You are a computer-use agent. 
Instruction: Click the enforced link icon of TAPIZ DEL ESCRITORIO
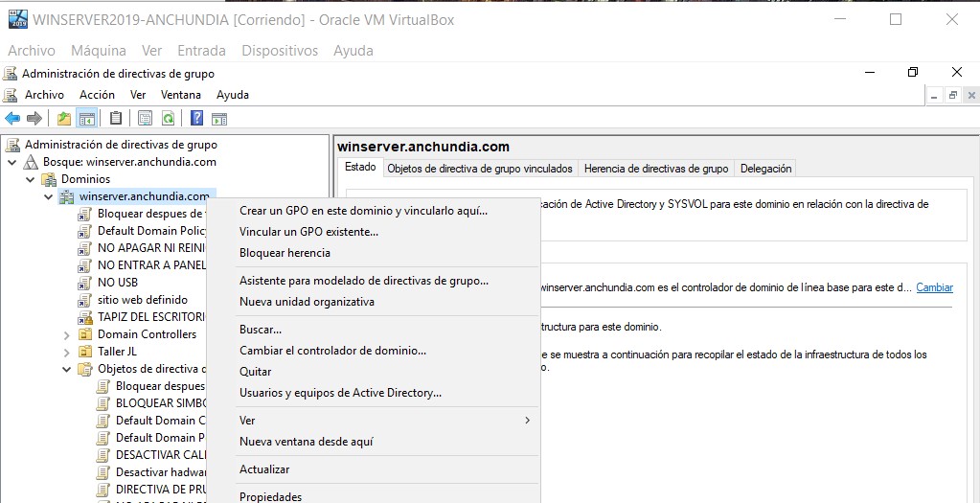click(85, 317)
